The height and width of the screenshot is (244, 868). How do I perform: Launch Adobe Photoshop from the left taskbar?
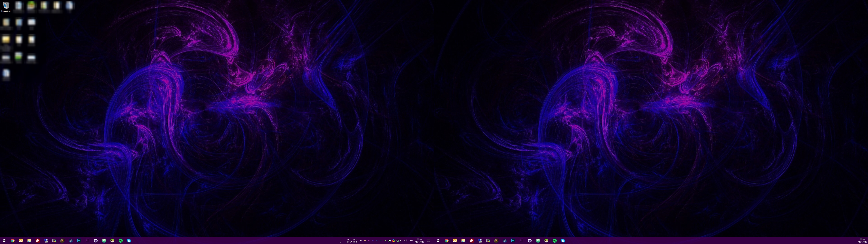(79, 241)
